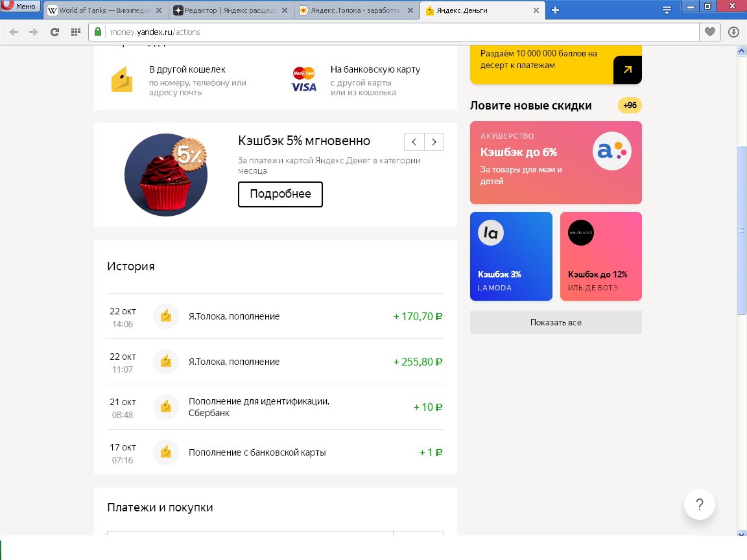
Task: Click the green padlock security icon
Action: pos(98,32)
